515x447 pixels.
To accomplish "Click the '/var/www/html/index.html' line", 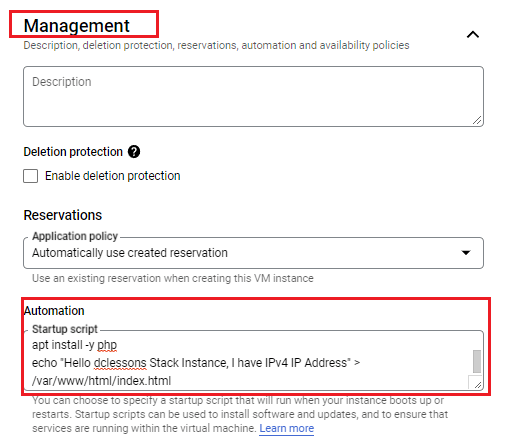I will [x=101, y=381].
